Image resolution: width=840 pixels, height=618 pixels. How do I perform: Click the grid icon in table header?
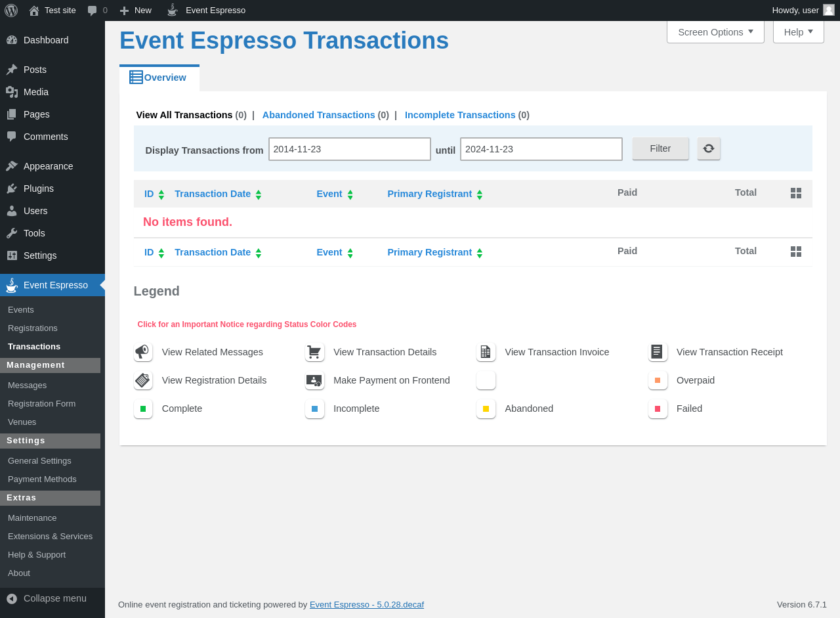point(796,193)
